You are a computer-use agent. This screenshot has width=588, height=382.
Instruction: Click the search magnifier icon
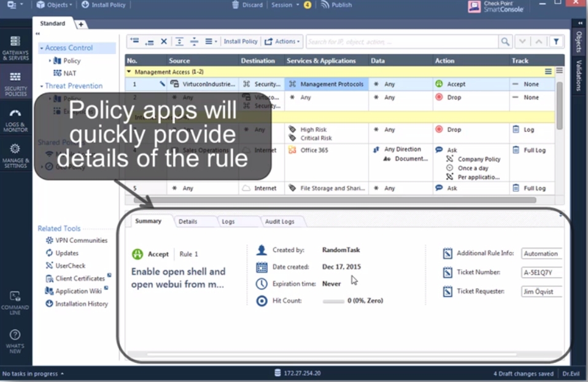(505, 42)
